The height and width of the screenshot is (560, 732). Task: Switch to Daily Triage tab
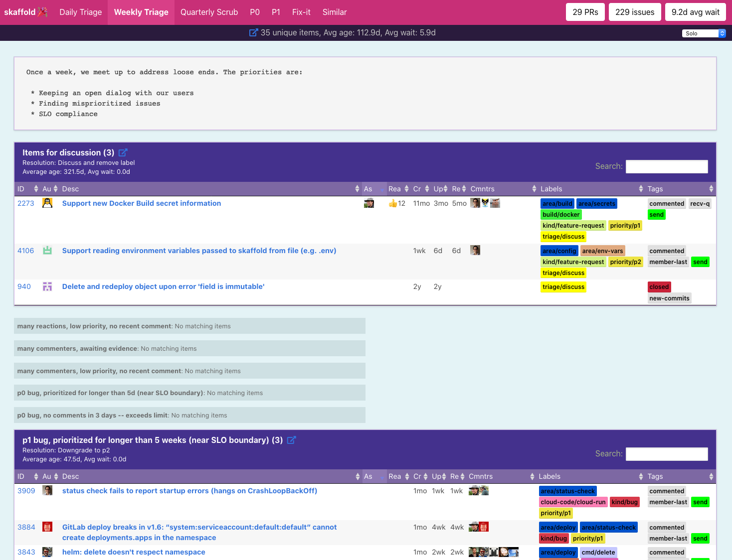point(81,12)
